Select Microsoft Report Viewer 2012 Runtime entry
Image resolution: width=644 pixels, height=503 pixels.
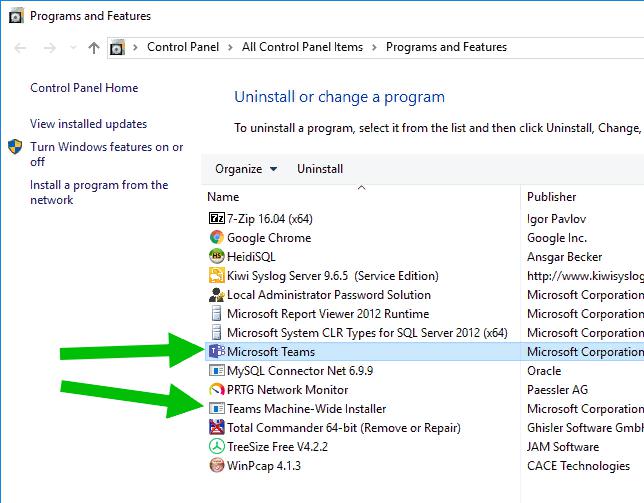328,314
